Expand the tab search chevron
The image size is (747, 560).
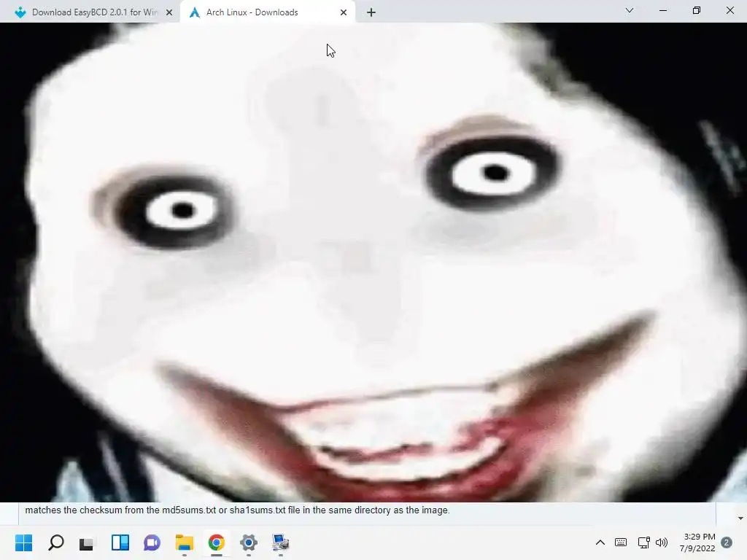[630, 10]
